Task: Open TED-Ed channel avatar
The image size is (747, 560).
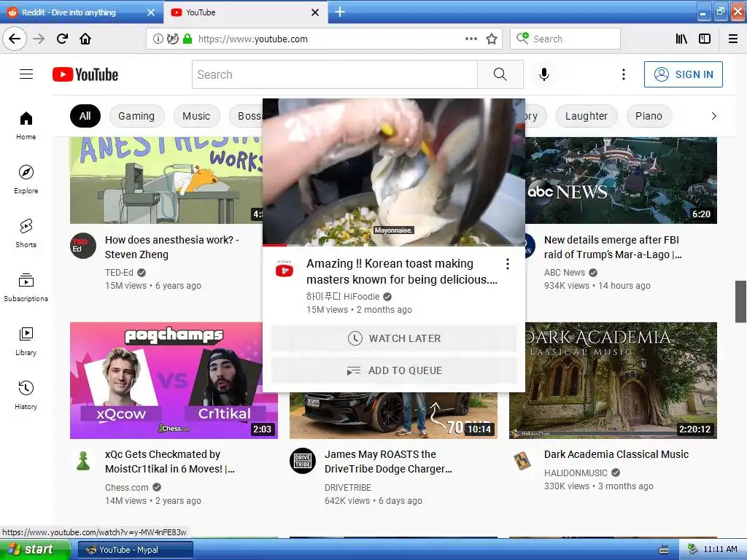Action: point(83,246)
